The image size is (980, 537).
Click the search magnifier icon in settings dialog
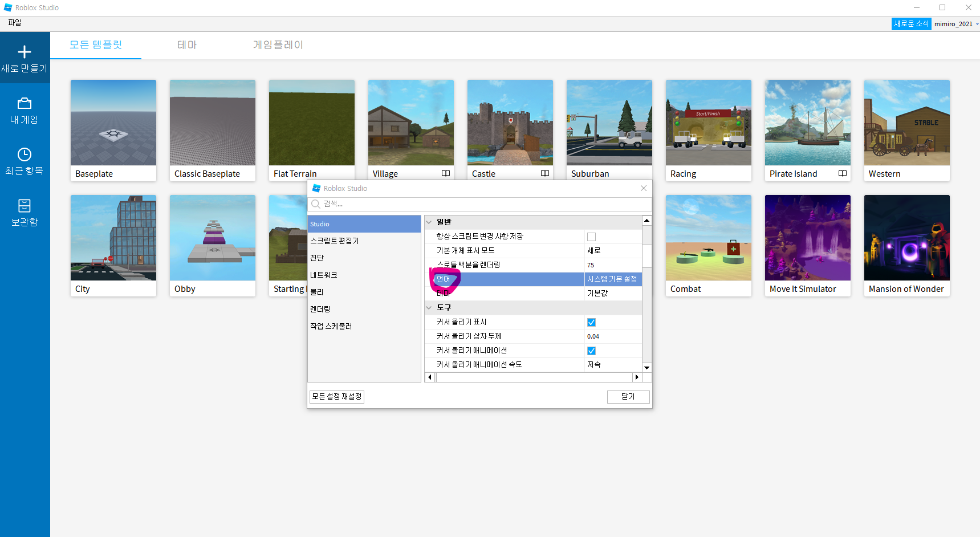click(316, 204)
